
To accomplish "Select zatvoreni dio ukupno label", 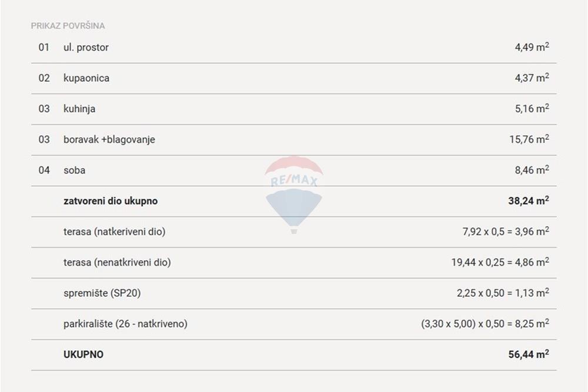I will coord(111,201).
